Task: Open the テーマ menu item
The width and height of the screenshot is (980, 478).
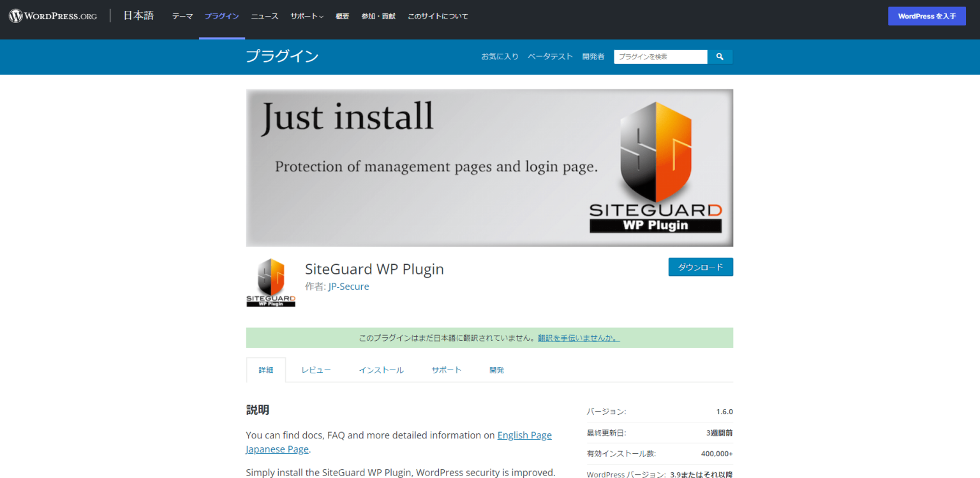Action: pyautogui.click(x=182, y=16)
